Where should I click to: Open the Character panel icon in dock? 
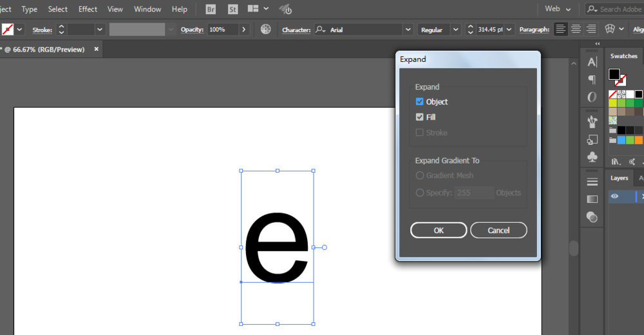pyautogui.click(x=592, y=62)
